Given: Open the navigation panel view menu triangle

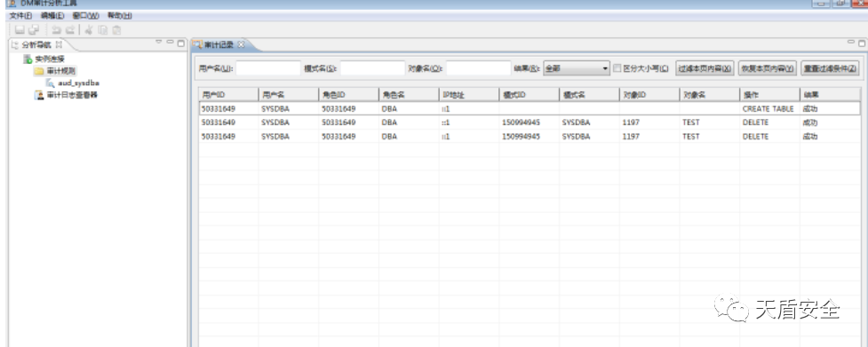Looking at the screenshot, I should pos(158,42).
